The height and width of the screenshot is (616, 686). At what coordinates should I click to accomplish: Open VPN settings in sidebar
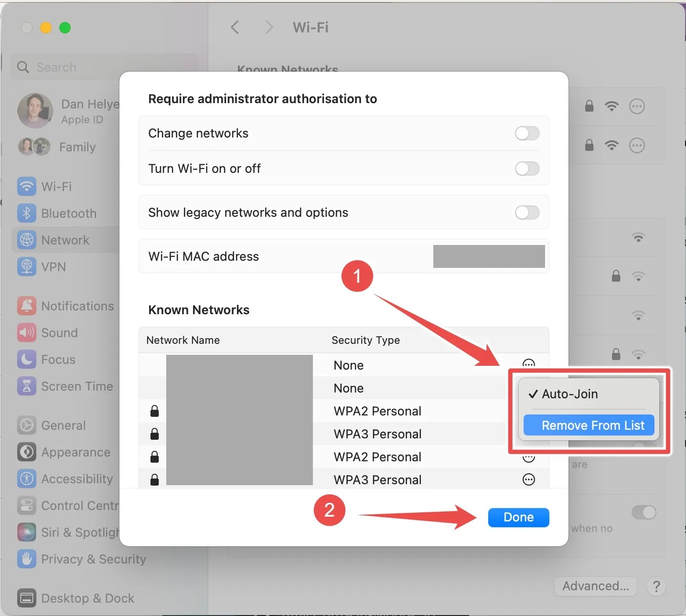point(42,266)
